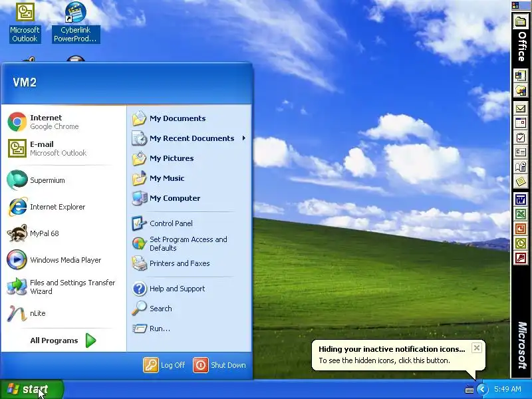Expand All Programs list
The width and height of the screenshot is (532, 399).
pos(64,340)
